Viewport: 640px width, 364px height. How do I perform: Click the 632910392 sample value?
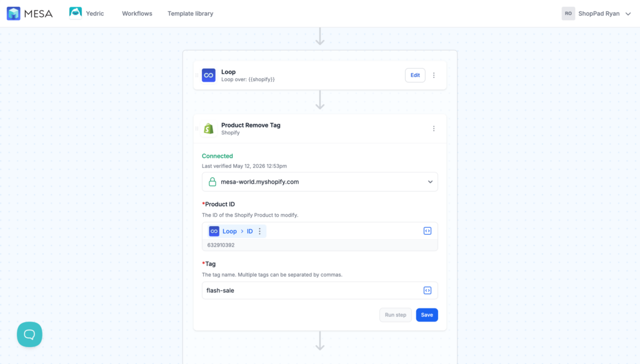pos(221,245)
